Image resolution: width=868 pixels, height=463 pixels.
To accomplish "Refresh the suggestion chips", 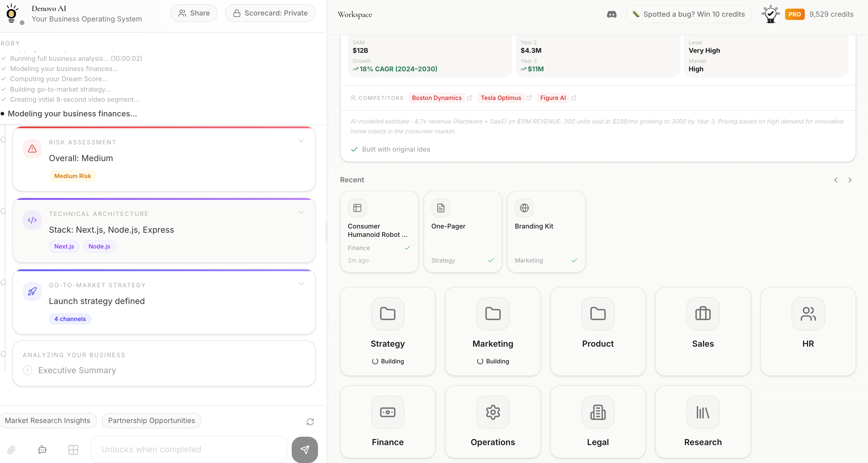I will (x=310, y=422).
